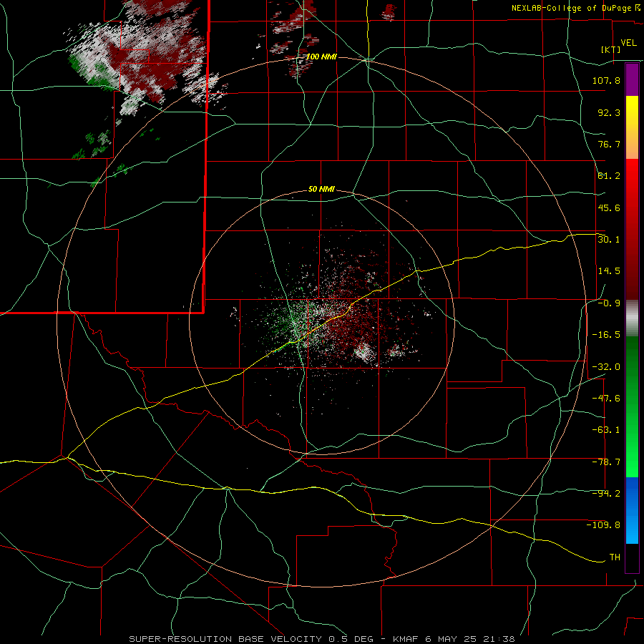644x644 pixels.
Task: Click the 76.7 legend value
Action: [x=609, y=144]
